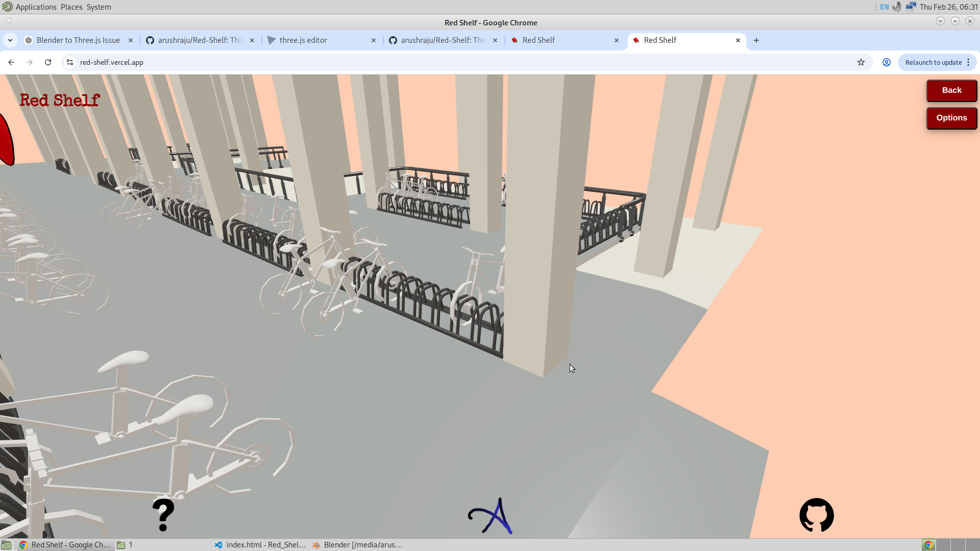This screenshot has height=551, width=980.
Task: Click the volume speaker icon in system tray
Action: coord(897,7)
